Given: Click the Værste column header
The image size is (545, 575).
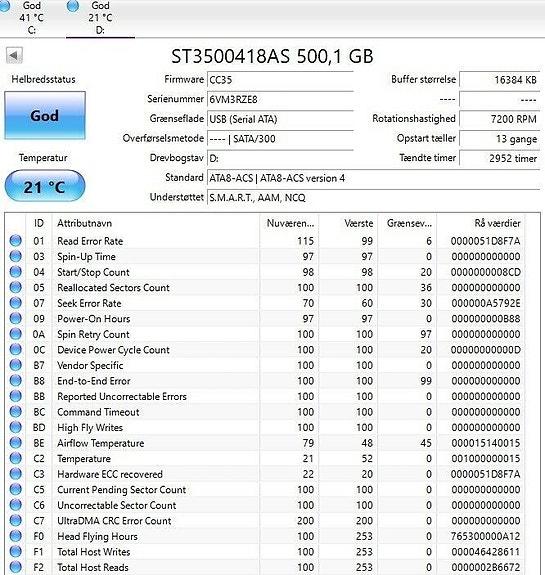Looking at the screenshot, I should [348, 223].
